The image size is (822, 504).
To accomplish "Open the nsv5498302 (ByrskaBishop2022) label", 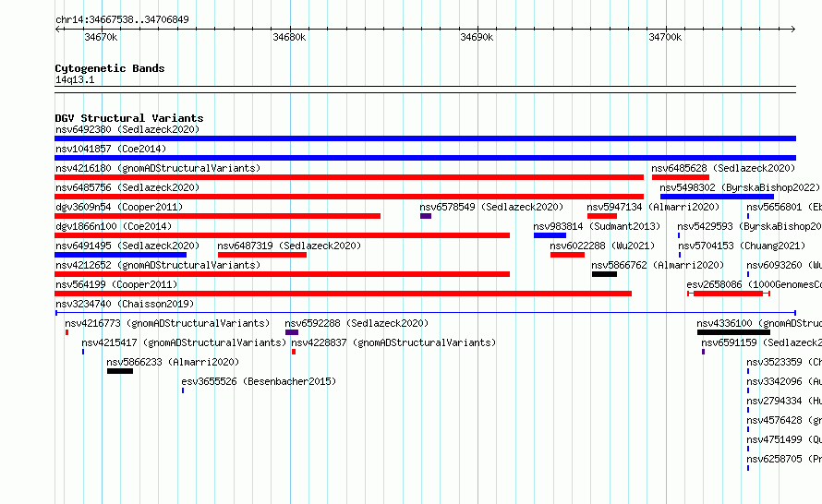I will (x=740, y=187).
